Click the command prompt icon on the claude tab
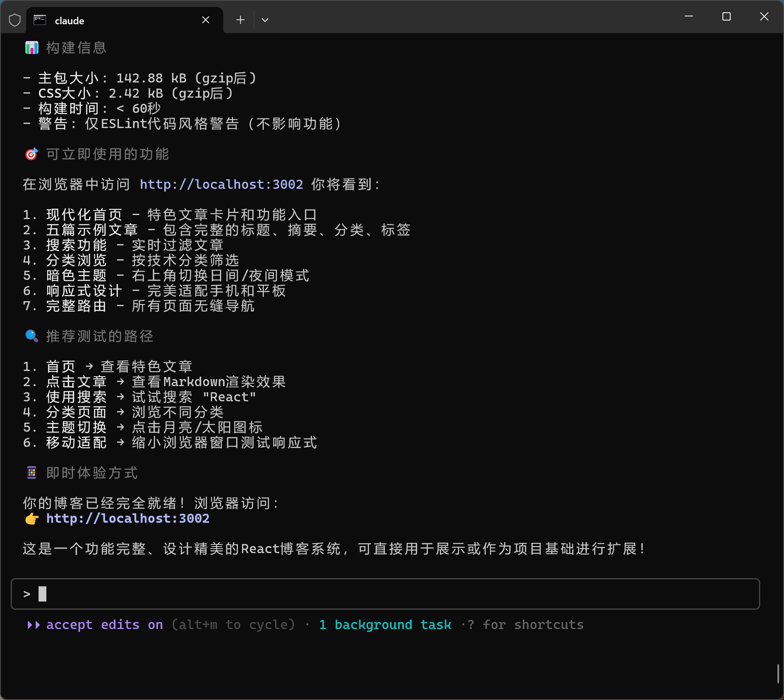The height and width of the screenshot is (700, 784). point(39,20)
